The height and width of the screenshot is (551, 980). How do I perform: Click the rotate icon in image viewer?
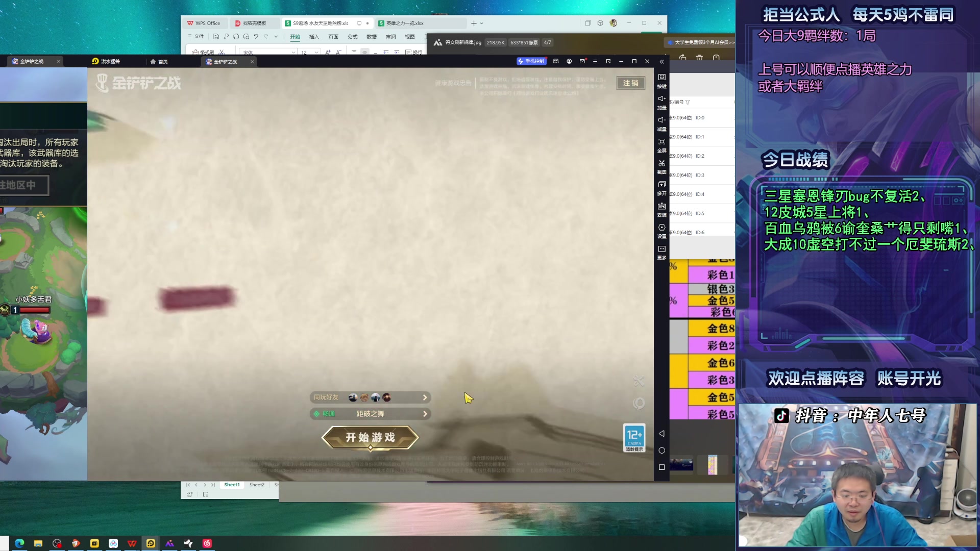pyautogui.click(x=682, y=58)
